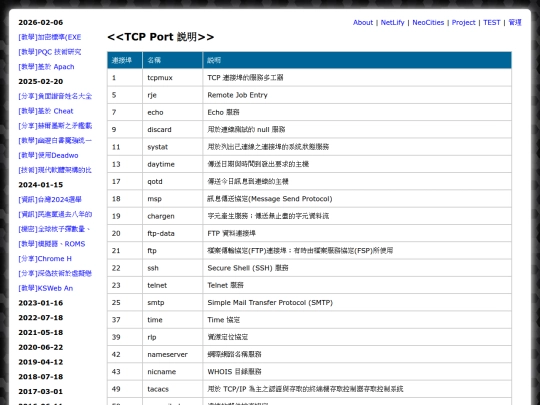The image size is (540, 405).
Task: Click port number 49 cell
Action: pyautogui.click(x=125, y=389)
